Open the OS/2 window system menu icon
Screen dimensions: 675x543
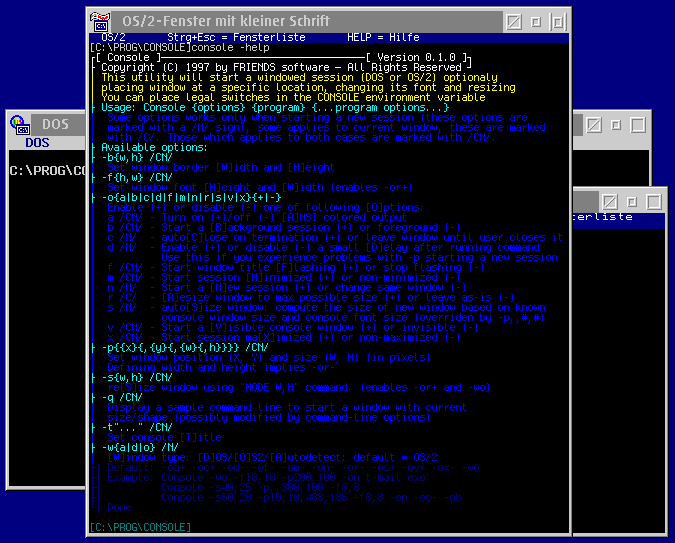point(100,22)
